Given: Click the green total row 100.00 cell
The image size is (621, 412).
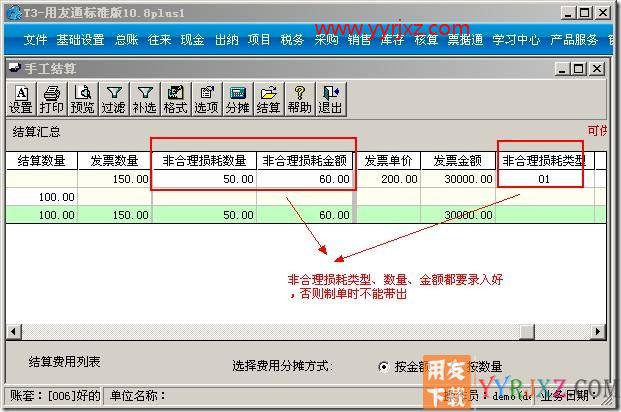Looking at the screenshot, I should 42,215.
